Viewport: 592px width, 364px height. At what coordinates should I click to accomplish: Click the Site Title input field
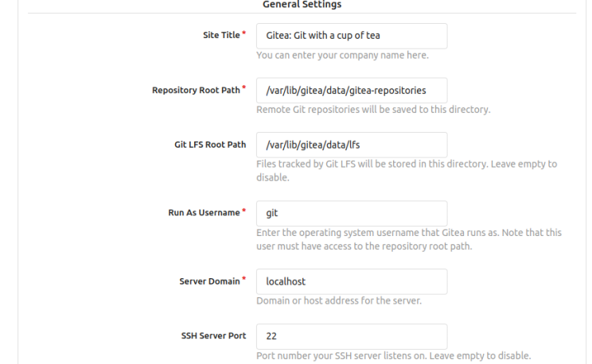pyautogui.click(x=351, y=36)
